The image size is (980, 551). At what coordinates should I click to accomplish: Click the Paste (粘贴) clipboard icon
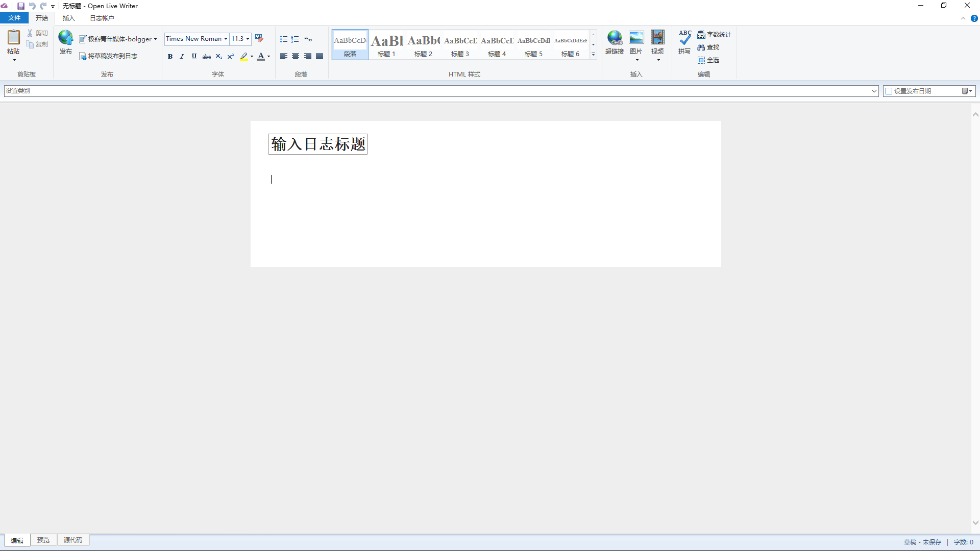(13, 37)
